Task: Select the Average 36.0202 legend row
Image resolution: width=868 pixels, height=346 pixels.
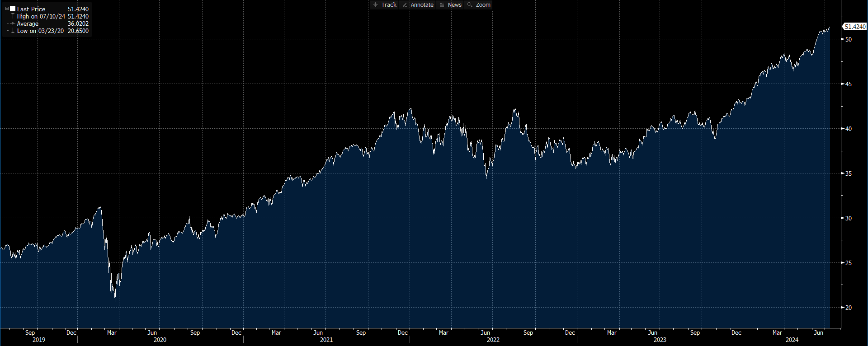Action: point(50,23)
